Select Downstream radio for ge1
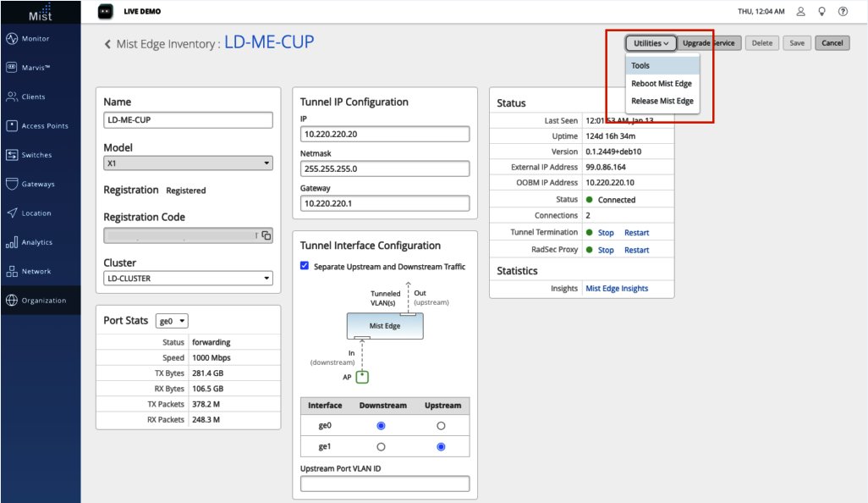The image size is (868, 503). point(381,446)
